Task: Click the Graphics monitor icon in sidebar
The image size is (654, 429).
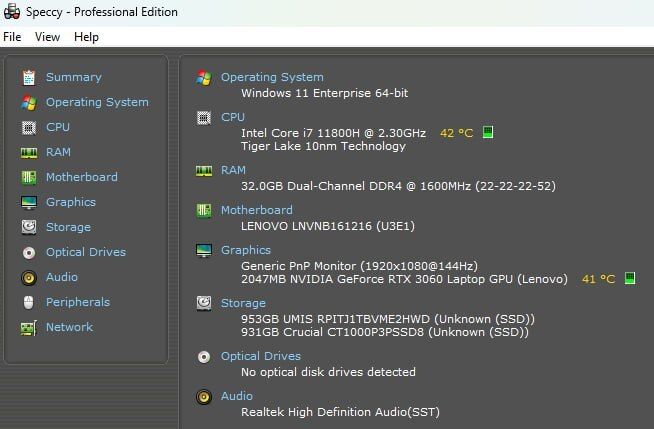Action: (29, 203)
